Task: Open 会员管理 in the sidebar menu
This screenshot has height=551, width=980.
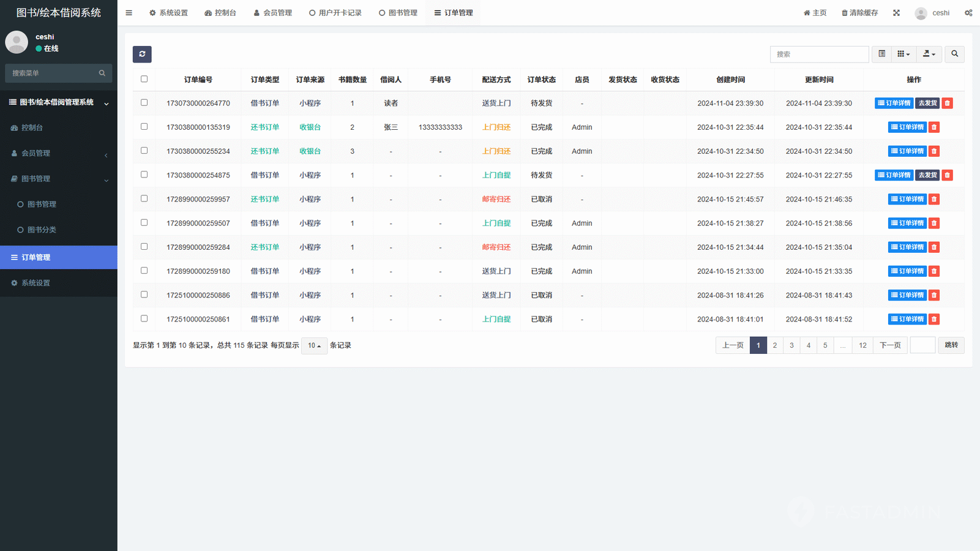Action: click(x=36, y=154)
